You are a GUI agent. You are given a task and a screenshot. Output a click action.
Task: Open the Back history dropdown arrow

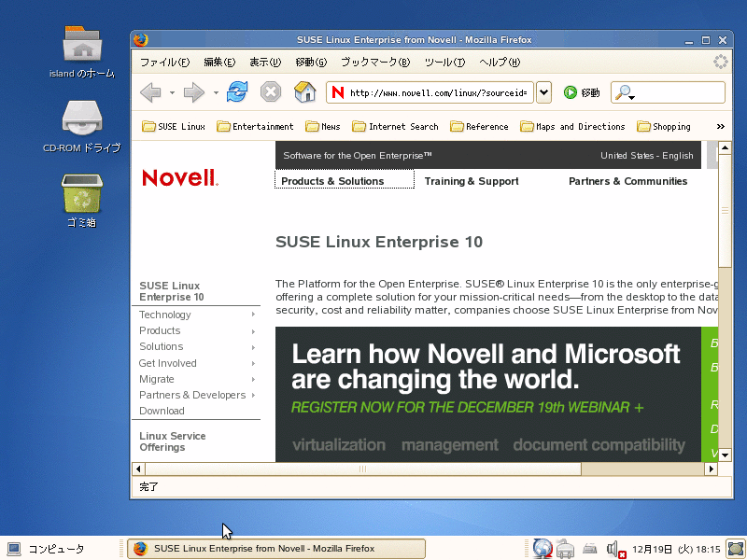[172, 92]
